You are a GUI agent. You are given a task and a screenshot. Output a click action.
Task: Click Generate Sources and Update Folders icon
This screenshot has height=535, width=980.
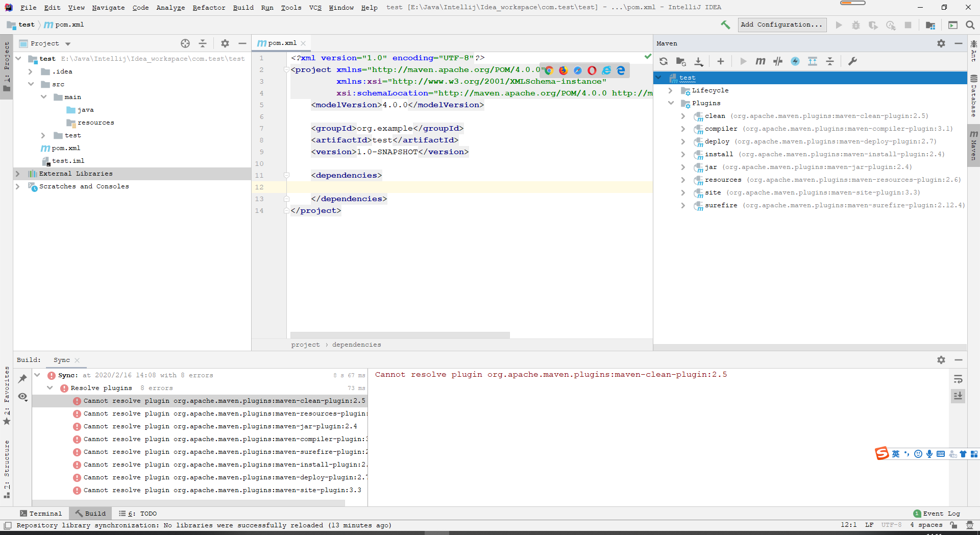pyautogui.click(x=681, y=61)
